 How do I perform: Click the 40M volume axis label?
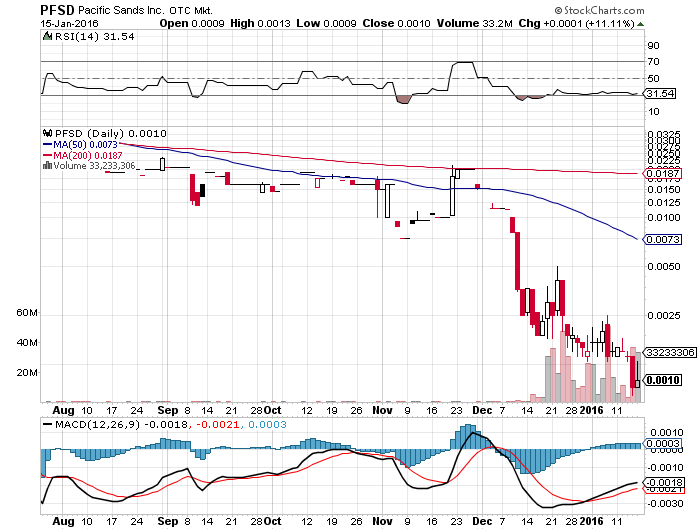click(x=27, y=342)
